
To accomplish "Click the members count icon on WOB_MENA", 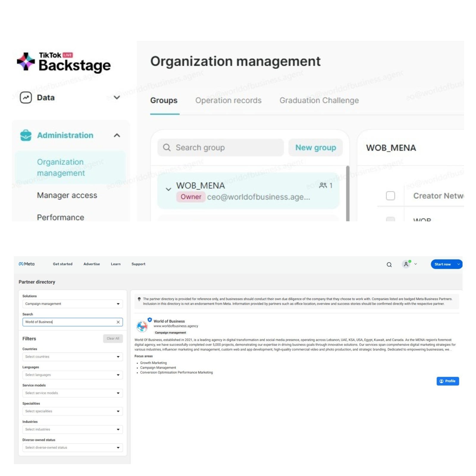I will [x=323, y=186].
